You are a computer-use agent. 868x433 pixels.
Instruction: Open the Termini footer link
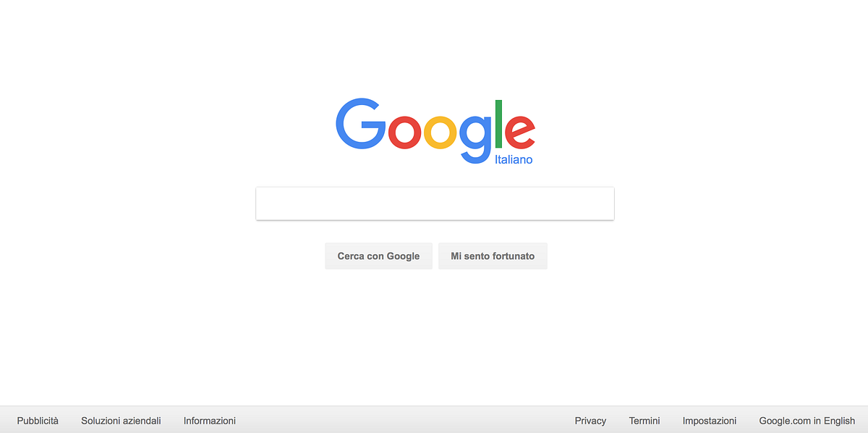pos(644,421)
